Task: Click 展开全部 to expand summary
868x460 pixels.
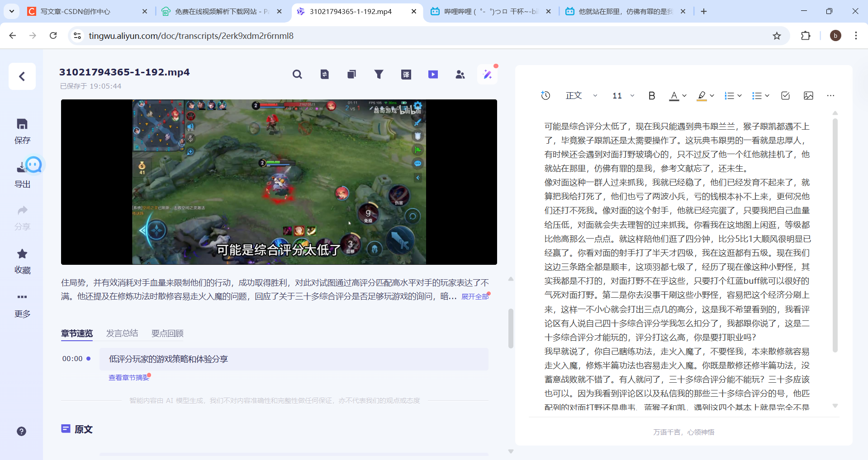Action: [475, 296]
